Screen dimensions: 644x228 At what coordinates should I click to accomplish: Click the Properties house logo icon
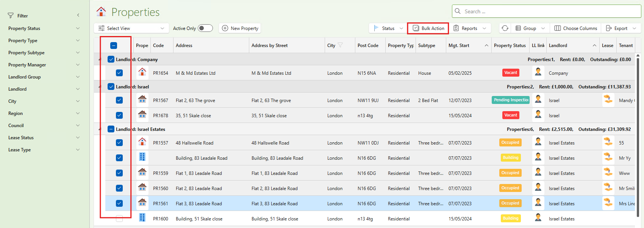101,11
